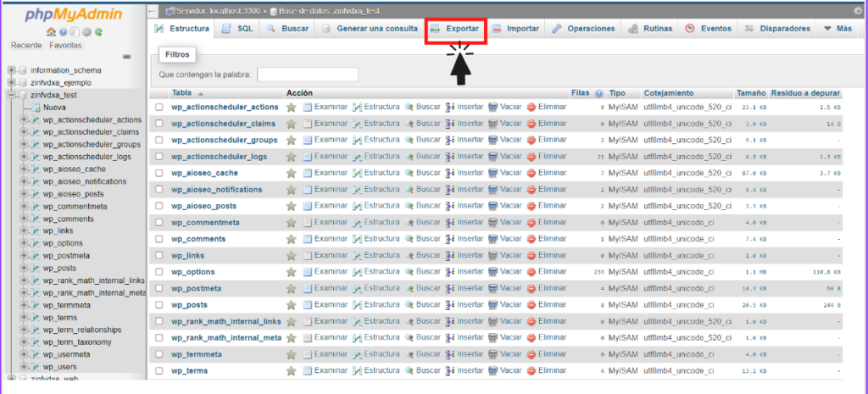This screenshot has width=868, height=394.
Task: Open the Exportar tab
Action: point(455,29)
